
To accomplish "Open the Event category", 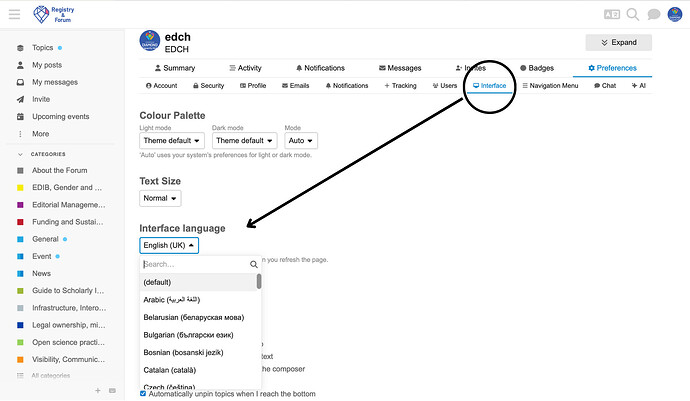I will point(41,256).
